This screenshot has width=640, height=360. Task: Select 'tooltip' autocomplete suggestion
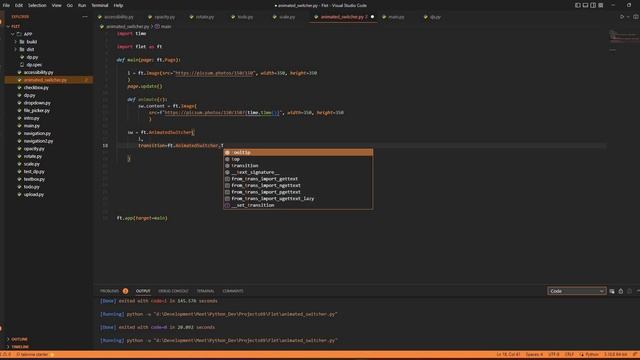(x=298, y=153)
